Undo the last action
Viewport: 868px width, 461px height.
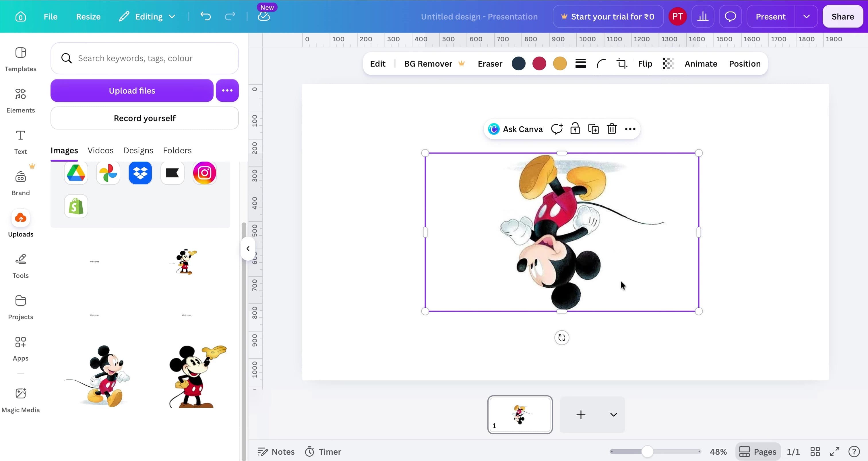pos(206,16)
